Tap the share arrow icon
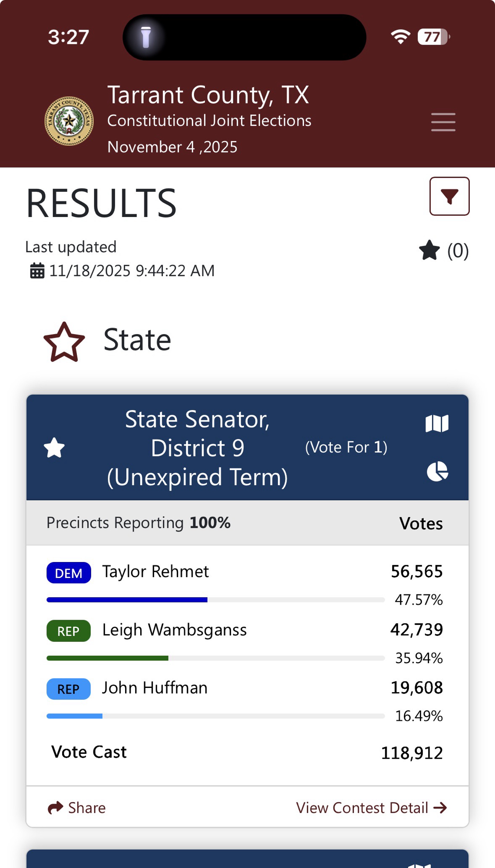 click(55, 808)
